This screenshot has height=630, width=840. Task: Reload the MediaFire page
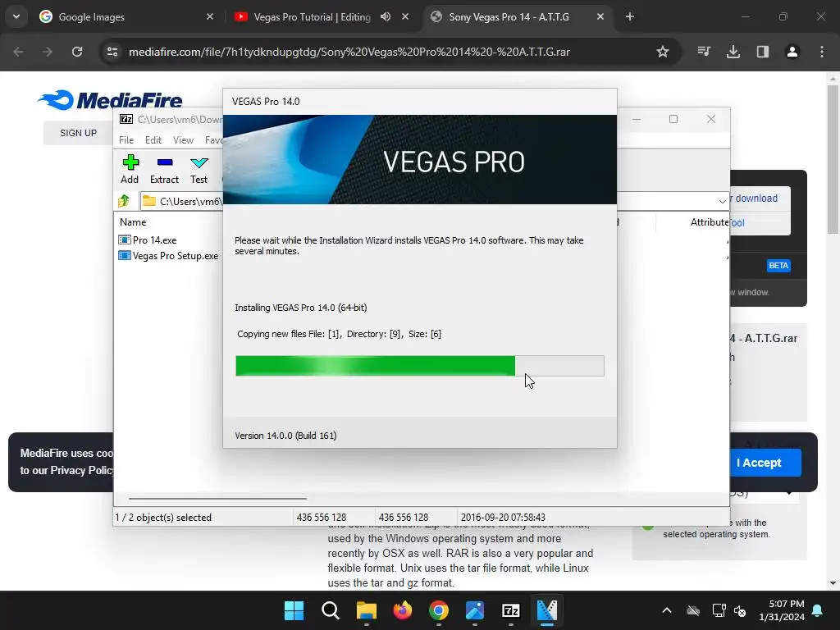click(x=77, y=52)
